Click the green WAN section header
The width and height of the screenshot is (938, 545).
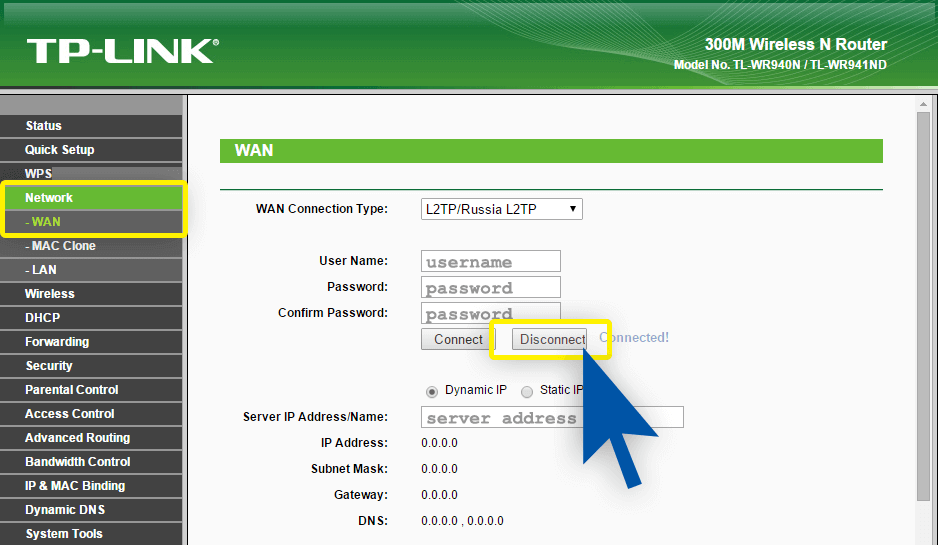point(551,151)
